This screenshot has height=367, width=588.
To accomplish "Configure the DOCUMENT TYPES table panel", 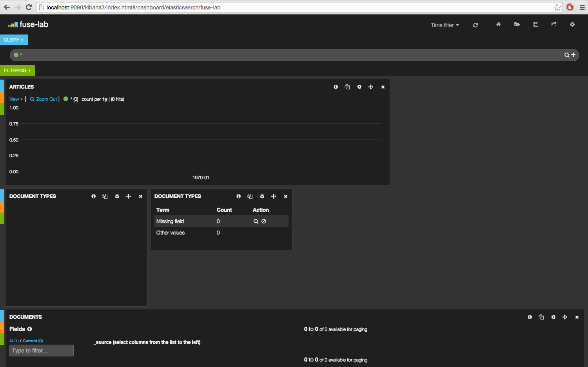I will tap(262, 196).
